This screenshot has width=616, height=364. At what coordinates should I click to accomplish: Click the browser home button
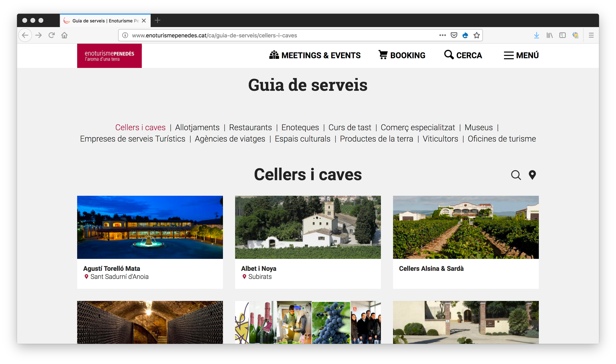point(64,35)
